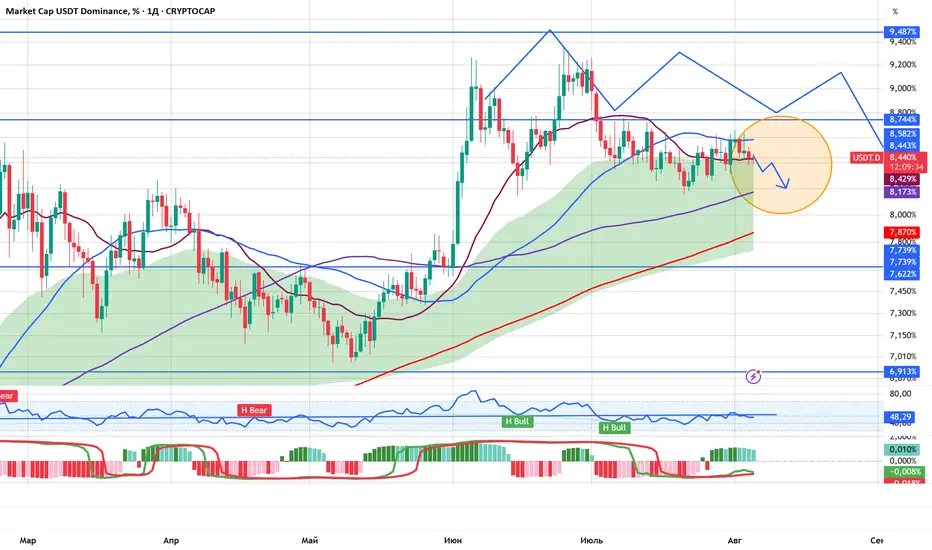Click the dark red 8,429% moving average label

coord(902,179)
